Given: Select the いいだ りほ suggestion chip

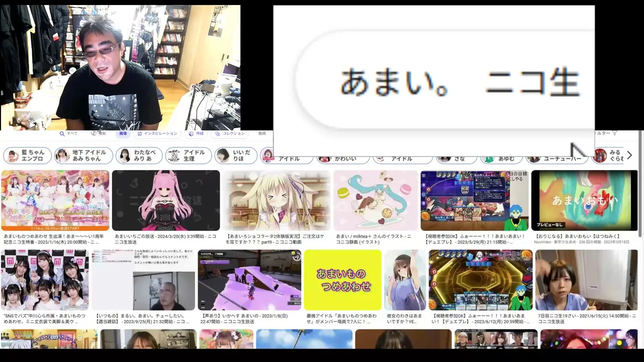Looking at the screenshot, I should (236, 155).
